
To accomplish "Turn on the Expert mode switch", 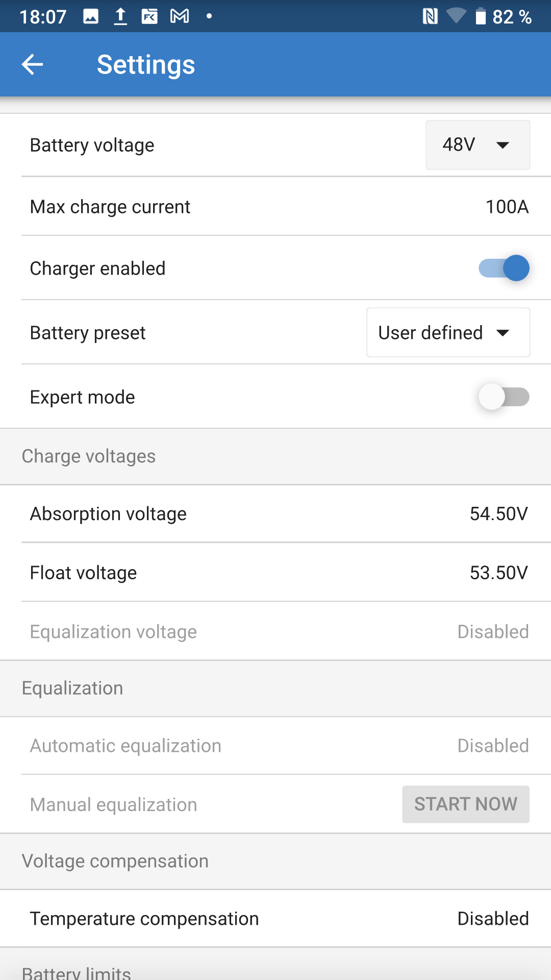I will [x=504, y=397].
